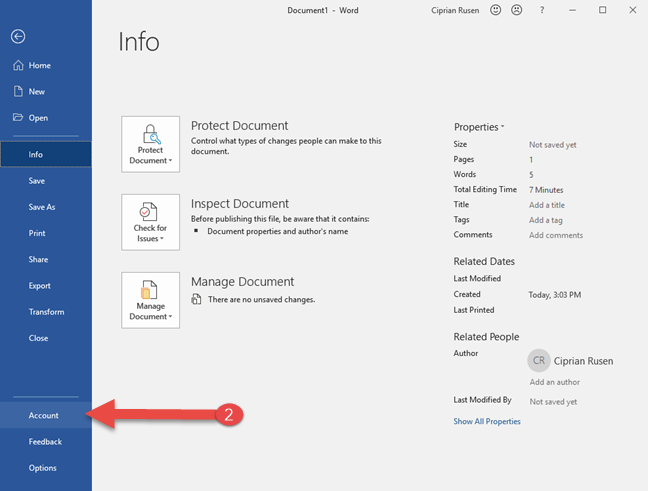Open the Share page

[46, 260]
